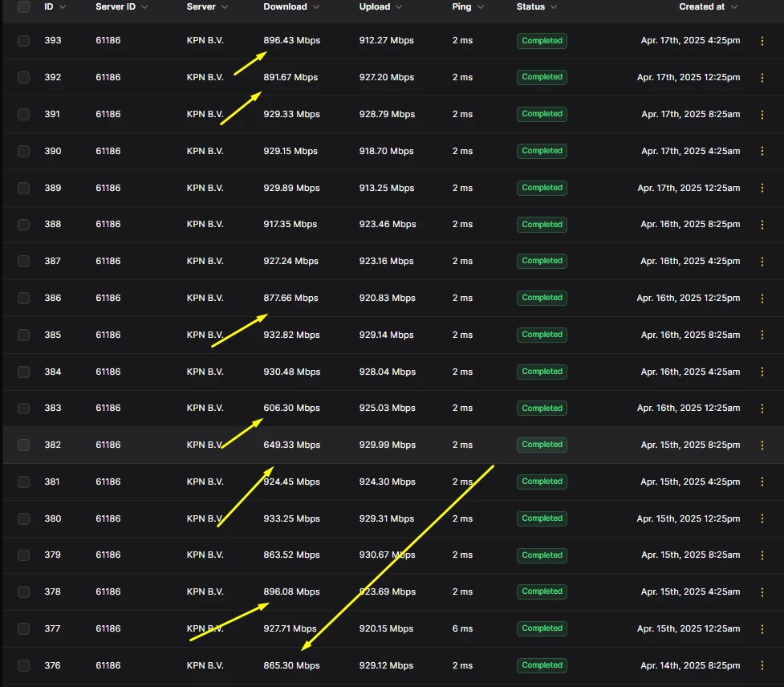
Task: Click upload value 930.67 Mbps
Action: (x=387, y=555)
